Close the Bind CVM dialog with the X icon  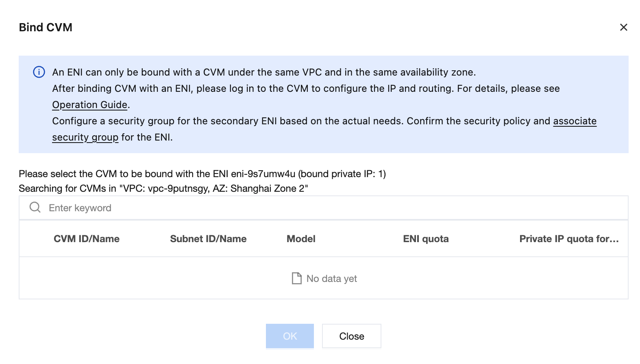coord(623,27)
